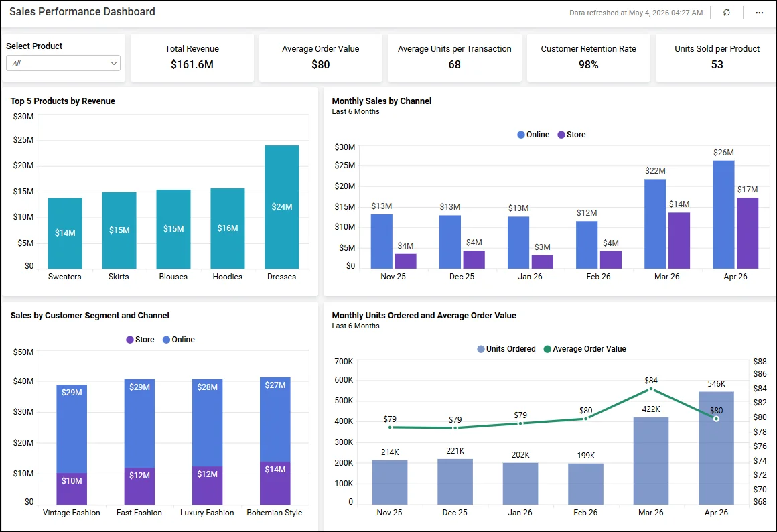Click the Nov 25 214K units bar

click(x=390, y=482)
